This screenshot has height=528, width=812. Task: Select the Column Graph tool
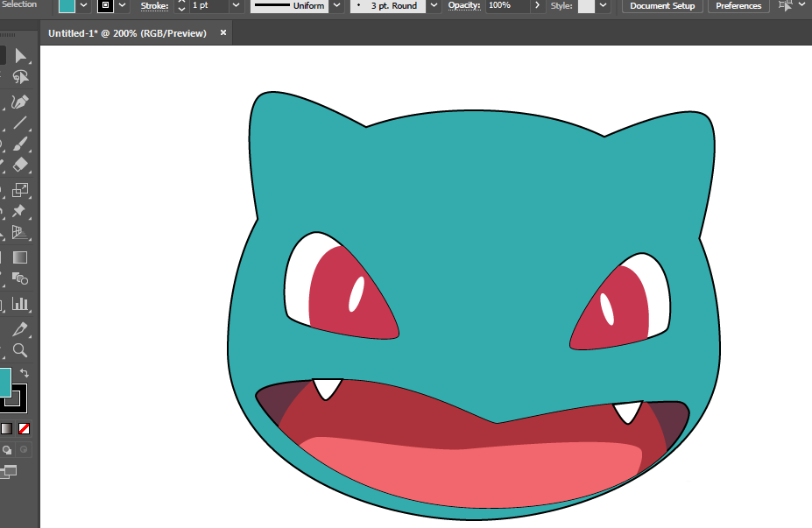tap(19, 303)
